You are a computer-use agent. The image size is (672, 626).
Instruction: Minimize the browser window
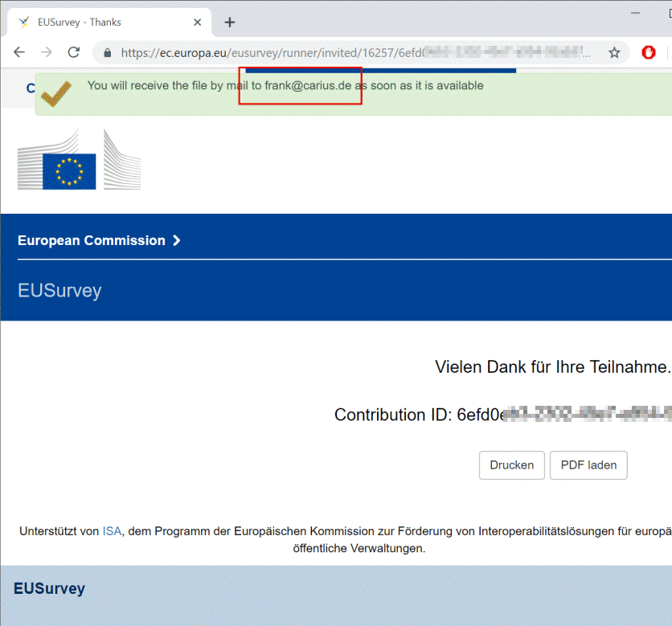(635, 14)
